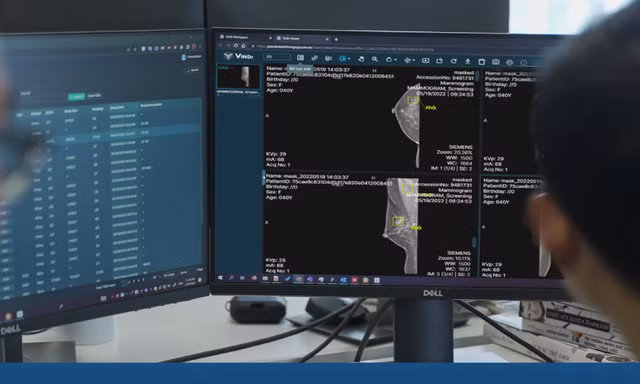The width and height of the screenshot is (640, 384).
Task: Expand the rotate tool dropdown arrow
Action: pos(395,60)
